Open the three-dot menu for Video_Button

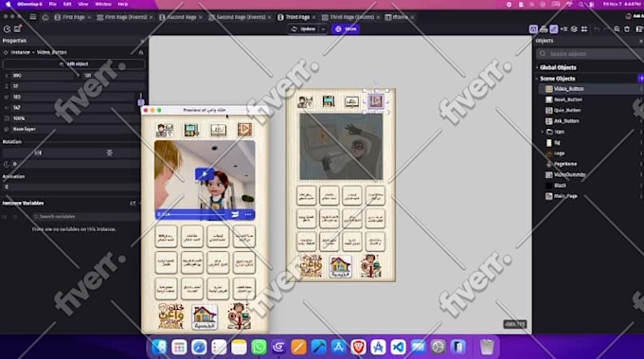click(641, 89)
